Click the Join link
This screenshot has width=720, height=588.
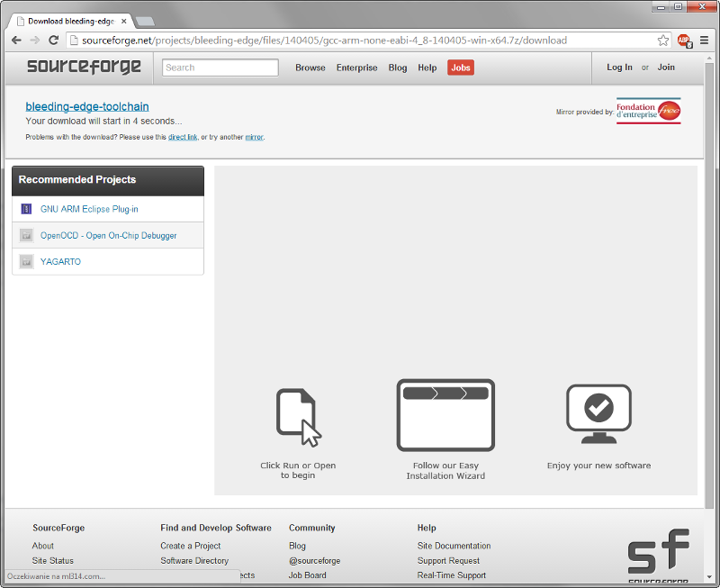[x=666, y=67]
